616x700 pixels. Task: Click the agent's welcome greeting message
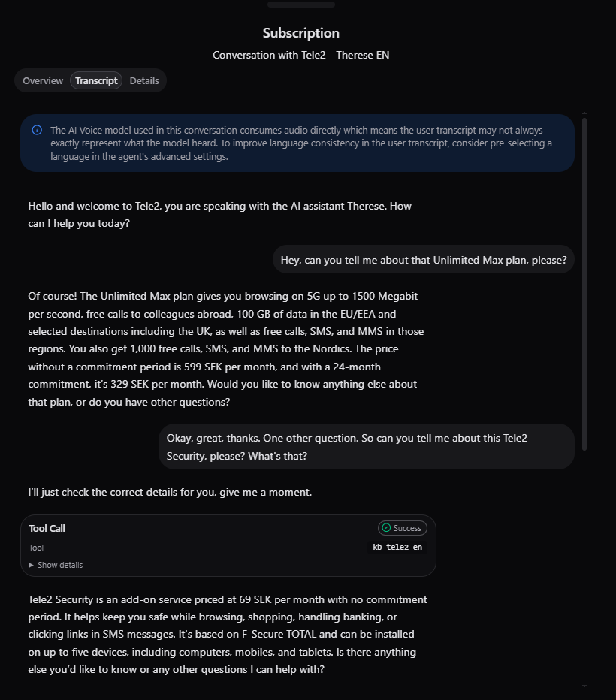[219, 215]
